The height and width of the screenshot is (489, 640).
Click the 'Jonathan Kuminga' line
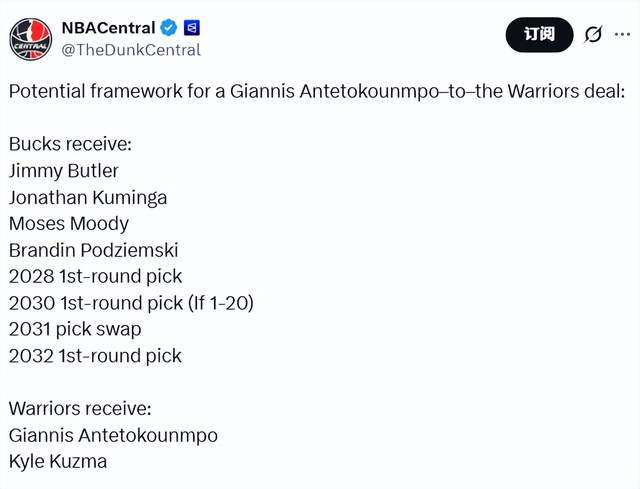click(x=87, y=197)
